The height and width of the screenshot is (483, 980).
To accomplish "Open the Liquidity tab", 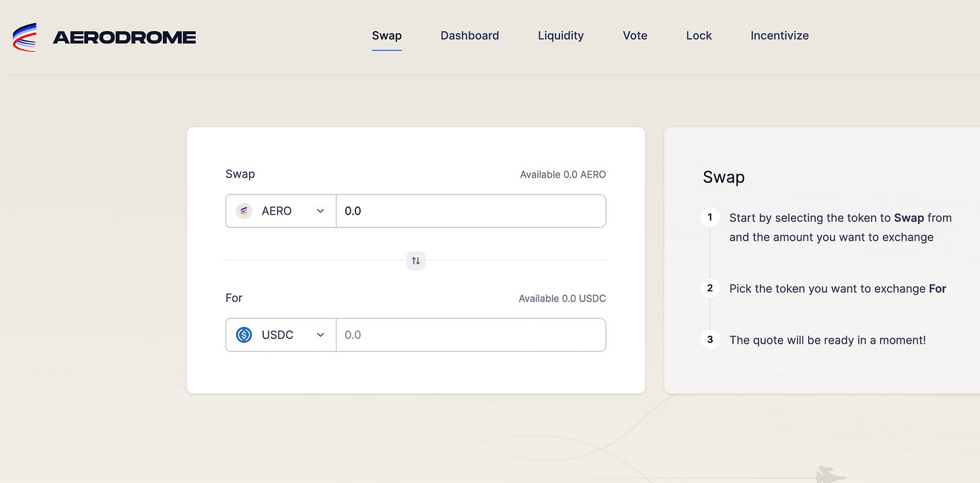I will [561, 36].
